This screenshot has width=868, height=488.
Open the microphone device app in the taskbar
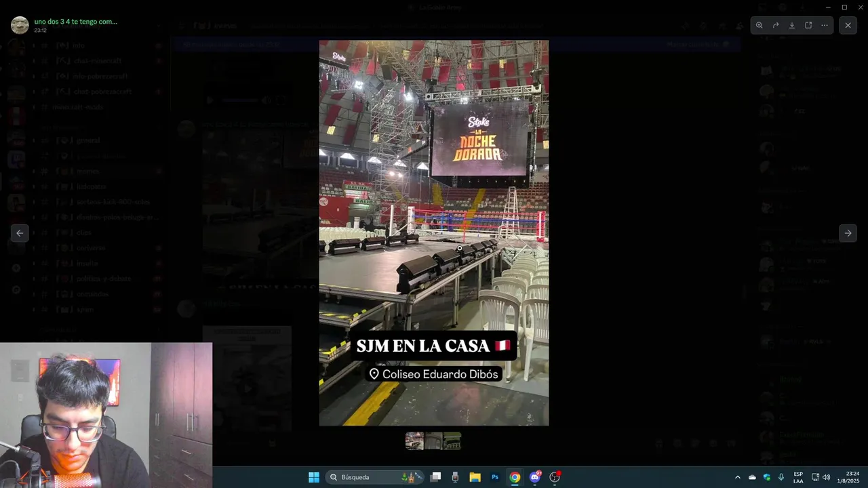pyautogui.click(x=455, y=477)
